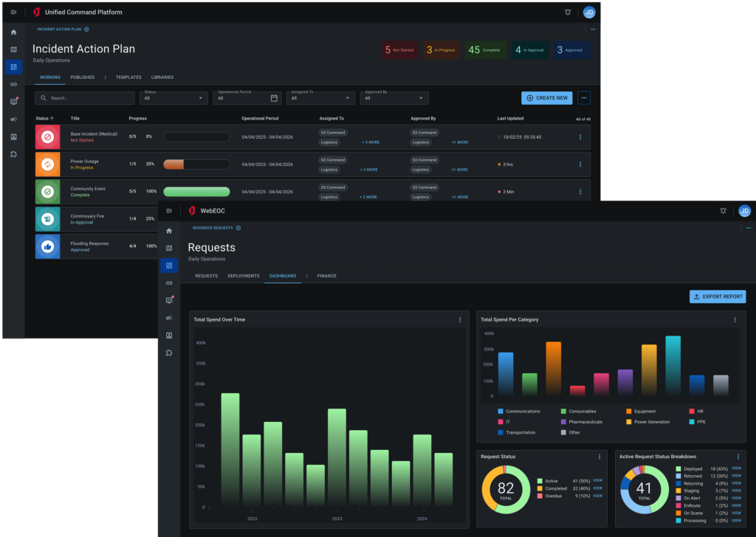The width and height of the screenshot is (756, 537).
Task: Click the 82 Total donut chart
Action: (x=506, y=490)
